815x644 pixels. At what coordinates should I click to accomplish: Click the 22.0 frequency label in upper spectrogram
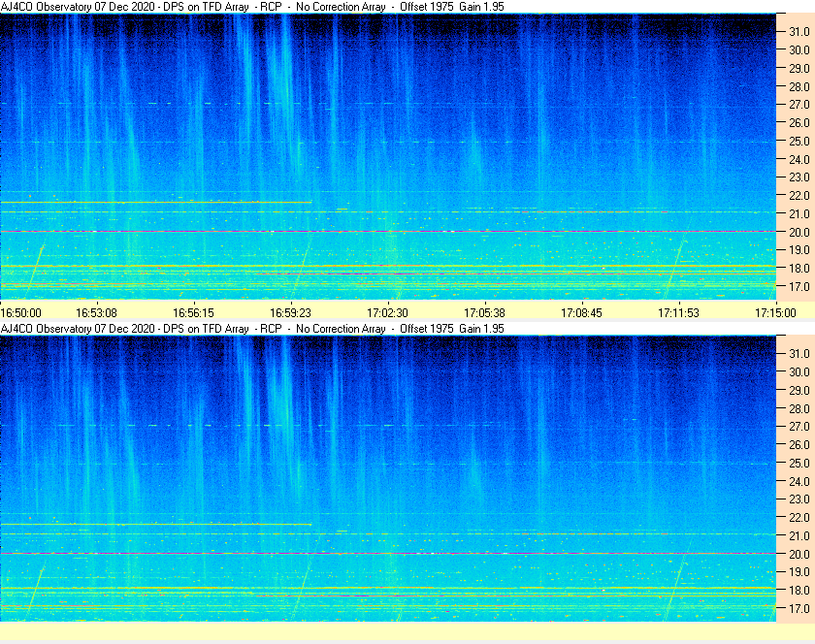[799, 196]
